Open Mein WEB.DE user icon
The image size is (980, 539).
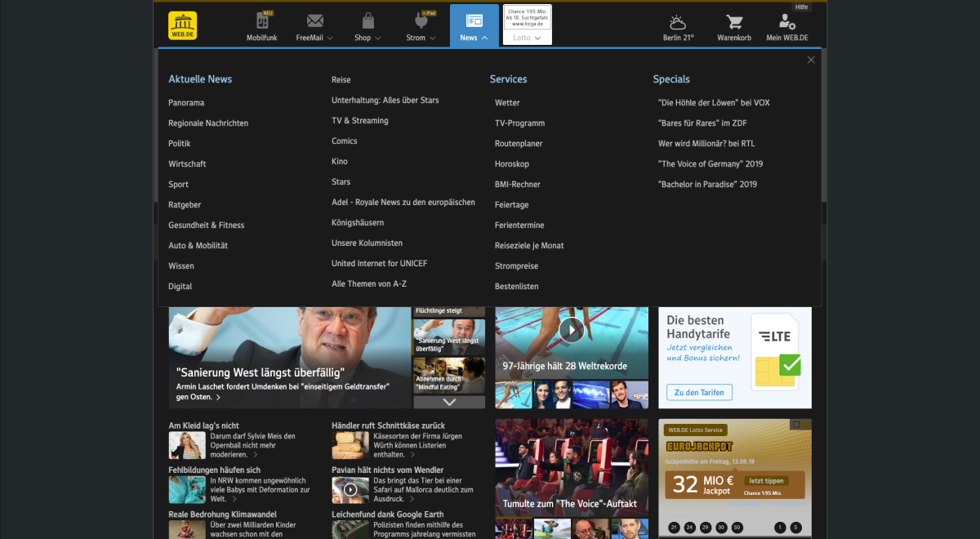click(787, 22)
